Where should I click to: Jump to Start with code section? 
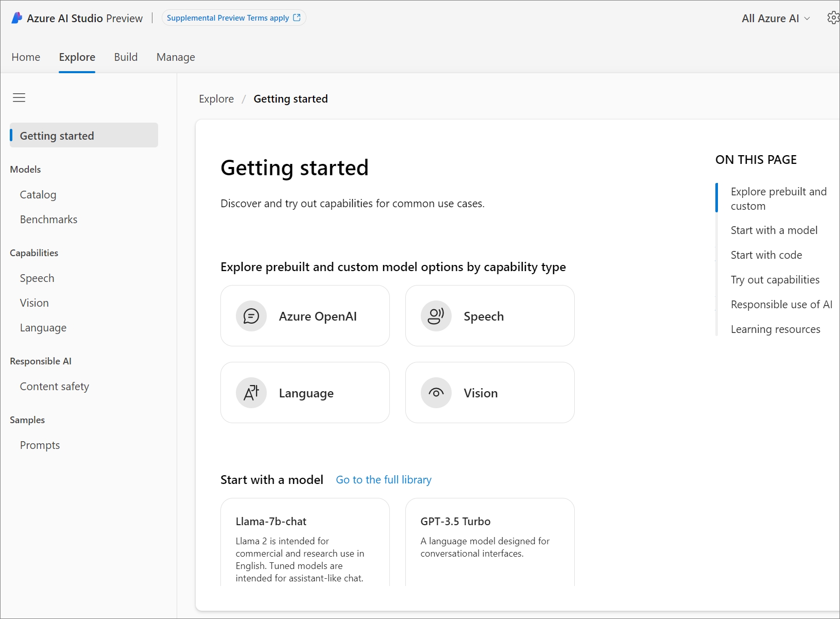coord(766,255)
